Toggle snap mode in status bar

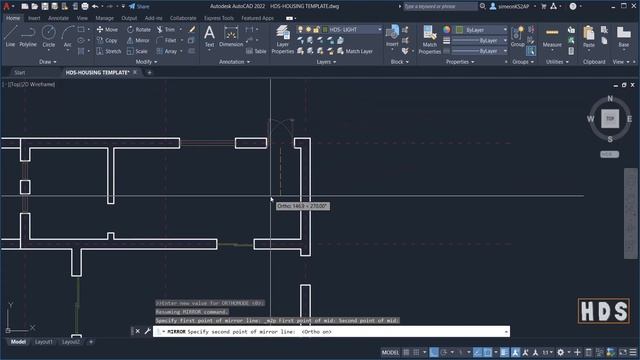click(x=416, y=352)
